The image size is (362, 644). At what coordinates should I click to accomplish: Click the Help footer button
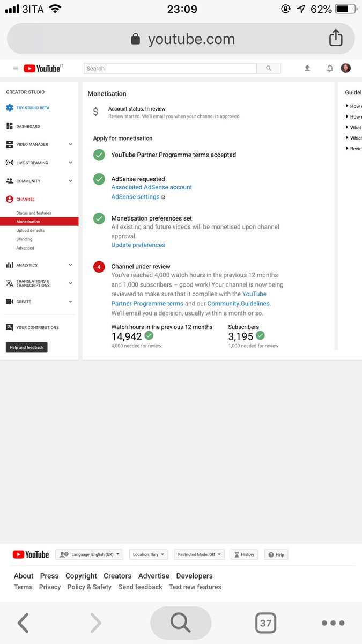276,554
